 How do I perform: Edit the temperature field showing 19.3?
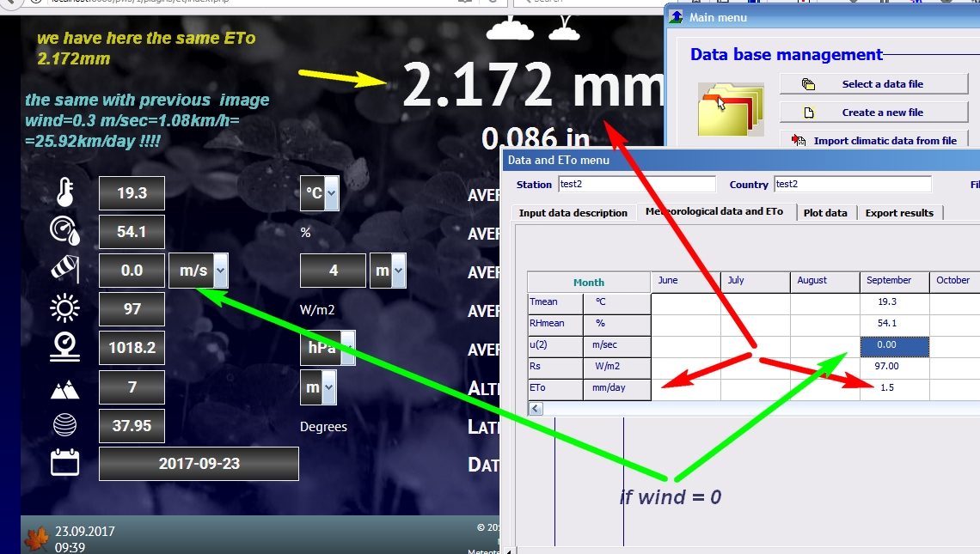(132, 193)
